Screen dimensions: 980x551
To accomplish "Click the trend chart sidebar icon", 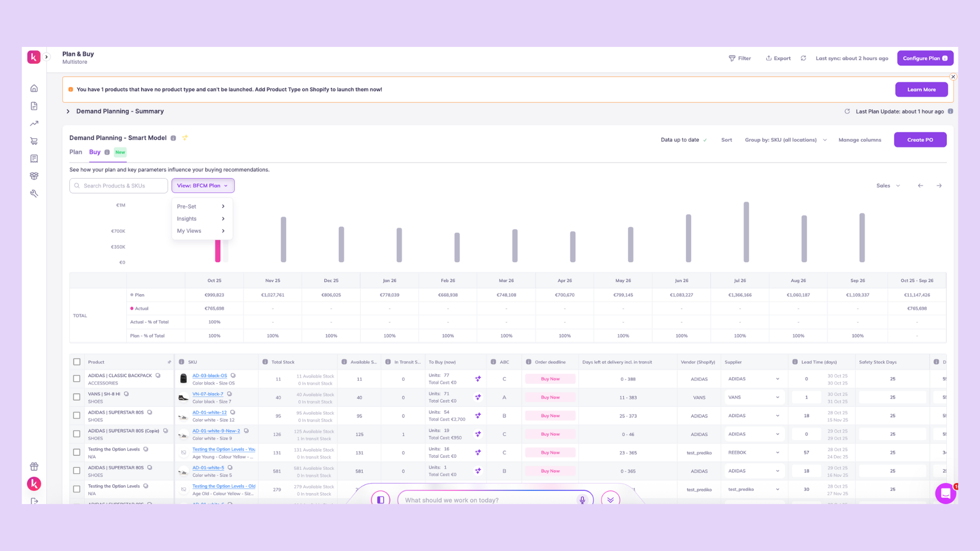I will tap(34, 123).
